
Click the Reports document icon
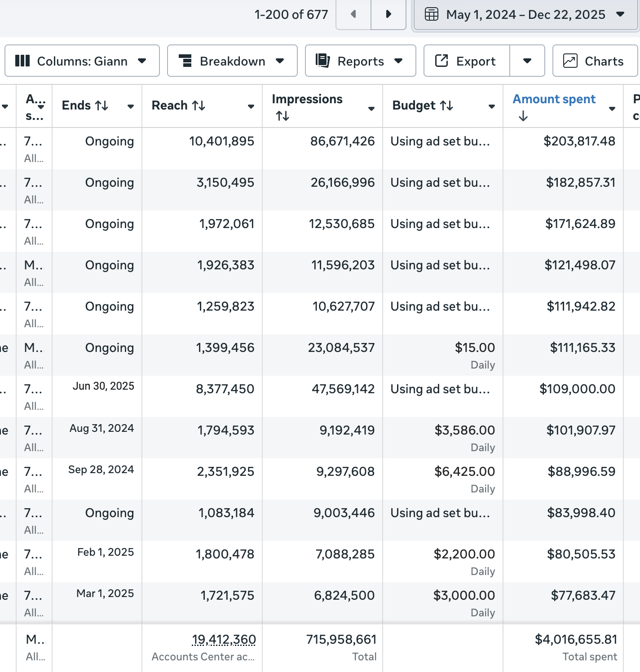[x=322, y=60]
